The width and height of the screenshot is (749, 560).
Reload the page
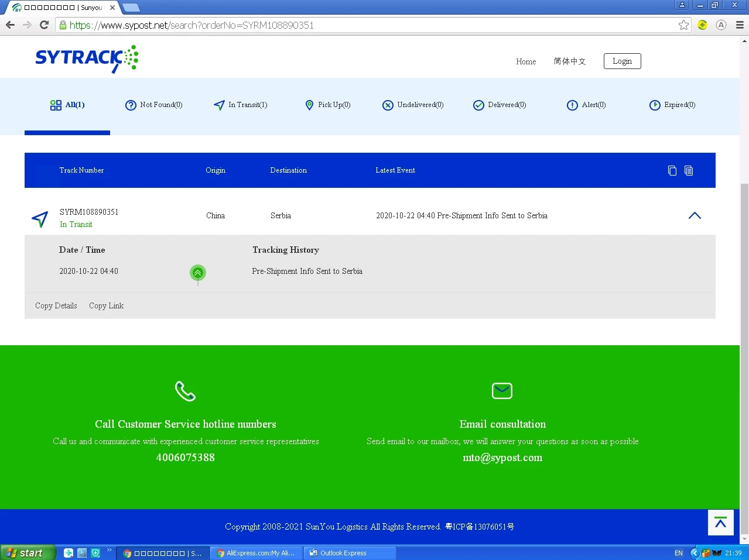(x=44, y=25)
